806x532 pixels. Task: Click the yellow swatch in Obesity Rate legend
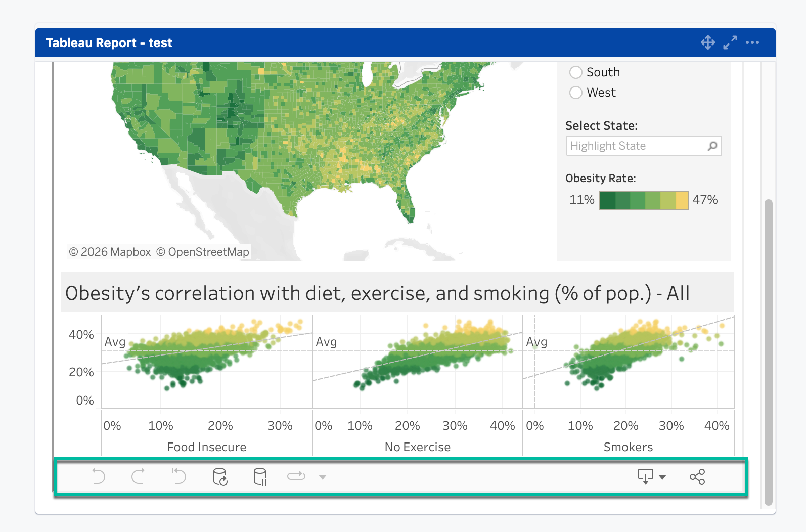[682, 201]
